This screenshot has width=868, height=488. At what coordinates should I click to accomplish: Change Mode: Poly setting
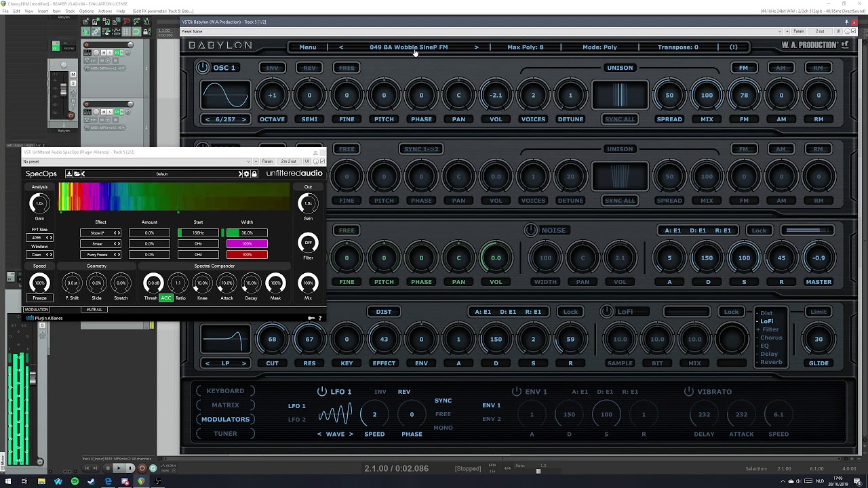pyautogui.click(x=599, y=47)
